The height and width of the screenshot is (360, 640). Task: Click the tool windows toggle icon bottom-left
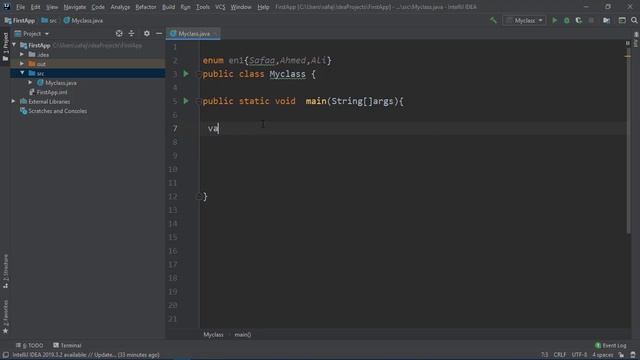point(5,355)
